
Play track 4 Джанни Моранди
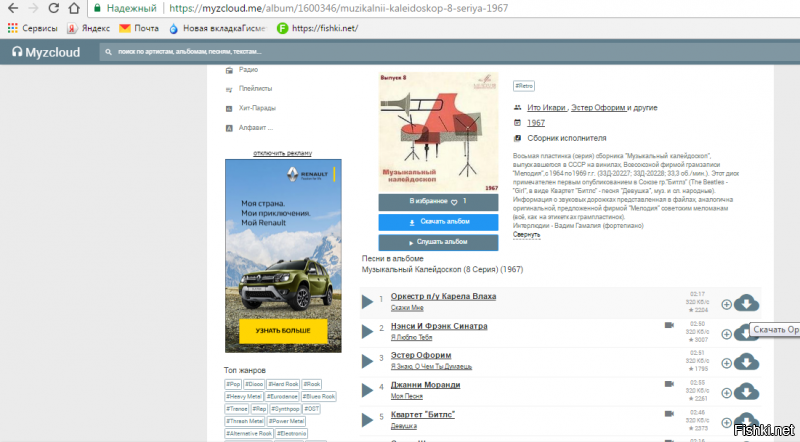pos(367,390)
